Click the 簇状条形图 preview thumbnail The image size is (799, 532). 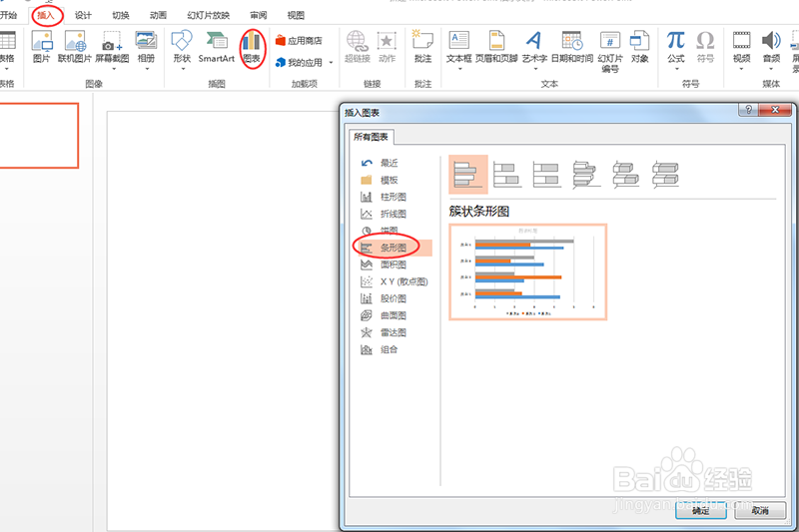pos(528,271)
